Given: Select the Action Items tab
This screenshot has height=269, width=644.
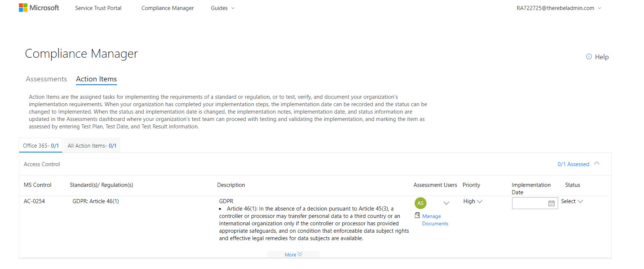Looking at the screenshot, I should (96, 79).
